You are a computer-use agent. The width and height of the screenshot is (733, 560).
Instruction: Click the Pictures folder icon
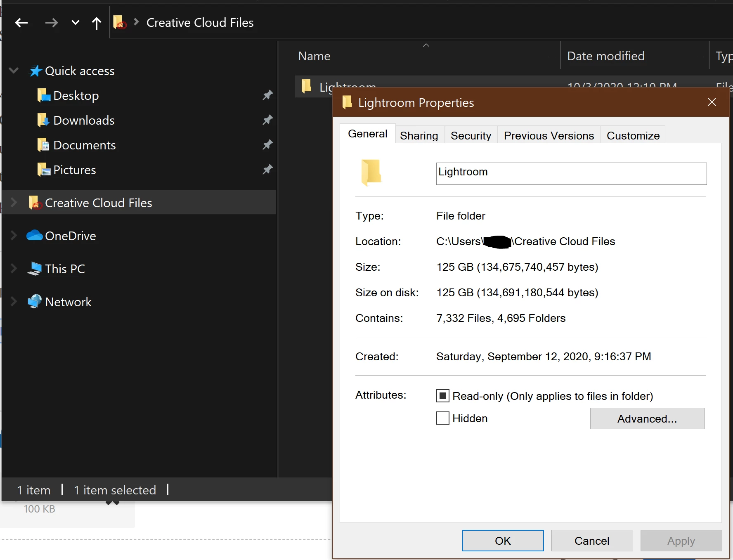coord(44,170)
